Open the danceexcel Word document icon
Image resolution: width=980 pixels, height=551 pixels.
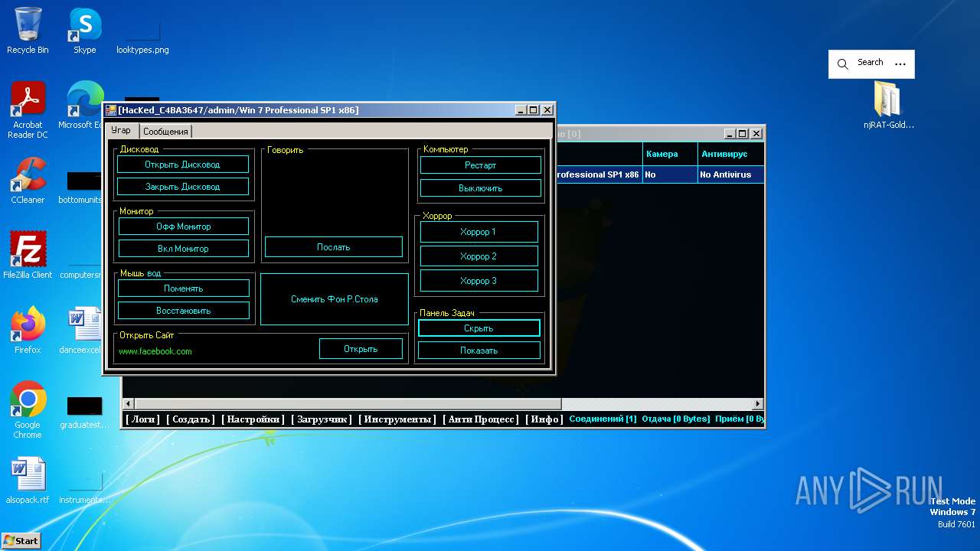(83, 331)
